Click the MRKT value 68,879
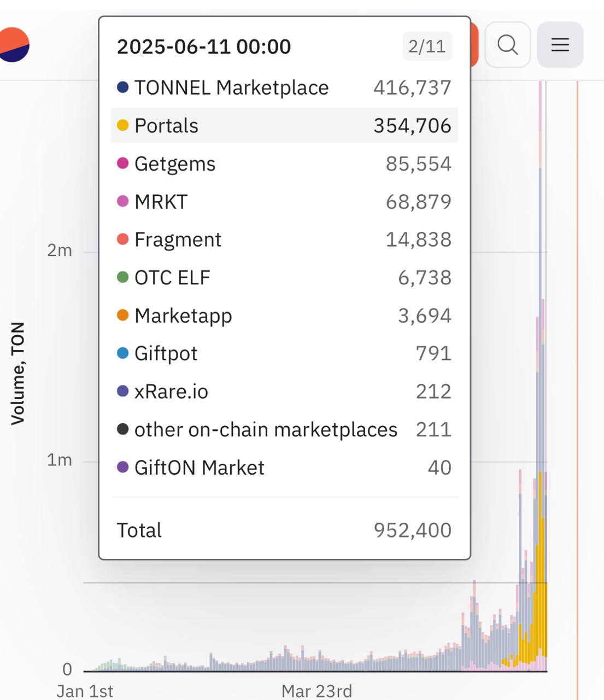Viewport: 604px width, 700px height. (x=419, y=202)
